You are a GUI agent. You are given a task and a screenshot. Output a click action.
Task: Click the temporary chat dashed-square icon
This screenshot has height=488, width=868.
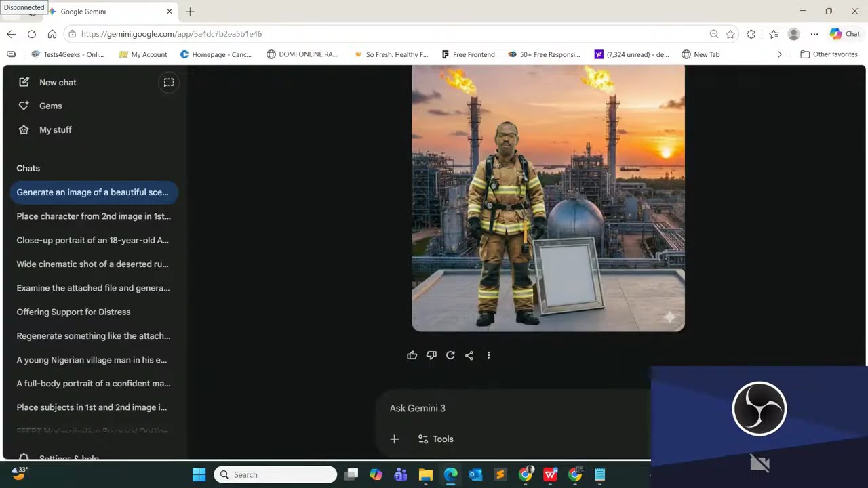point(169,83)
